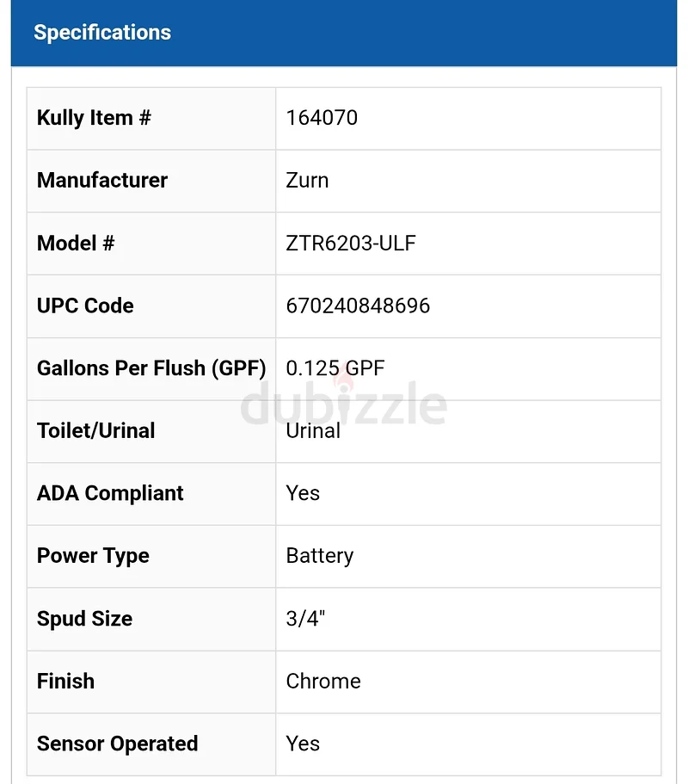Screen dimensions: 688x784
Task: Click the Sensor Operated Yes value
Action: (303, 744)
